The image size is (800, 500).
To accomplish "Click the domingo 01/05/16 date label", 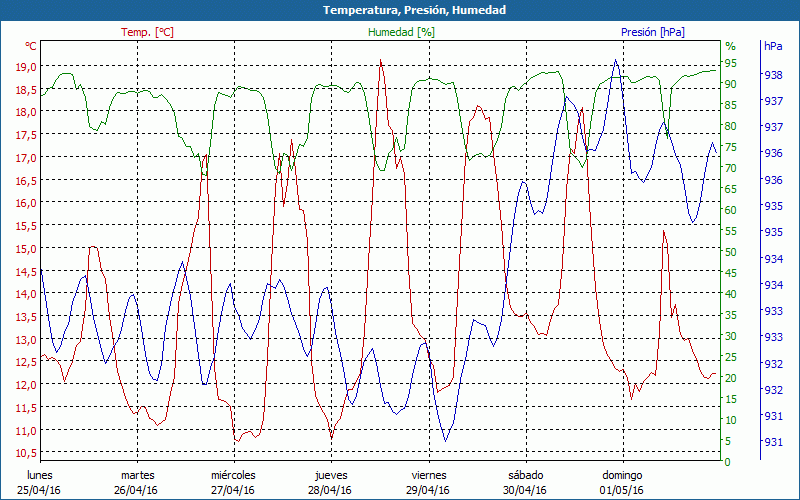I will pos(622,482).
